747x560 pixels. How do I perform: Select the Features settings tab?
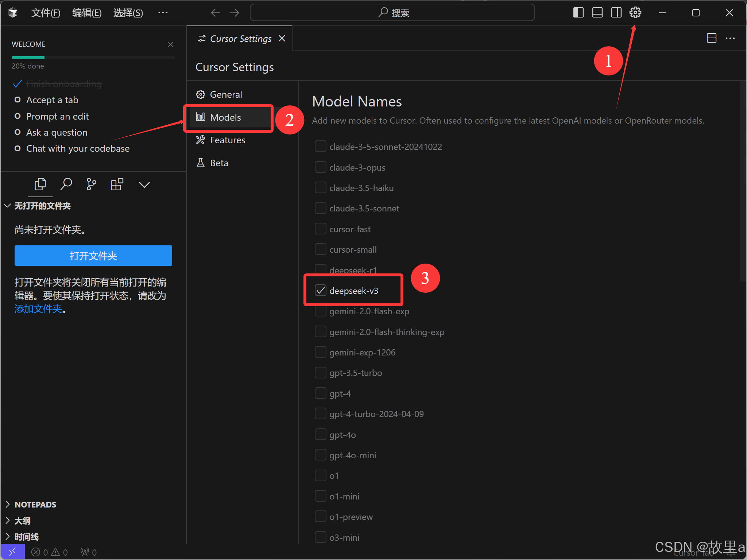click(x=227, y=140)
